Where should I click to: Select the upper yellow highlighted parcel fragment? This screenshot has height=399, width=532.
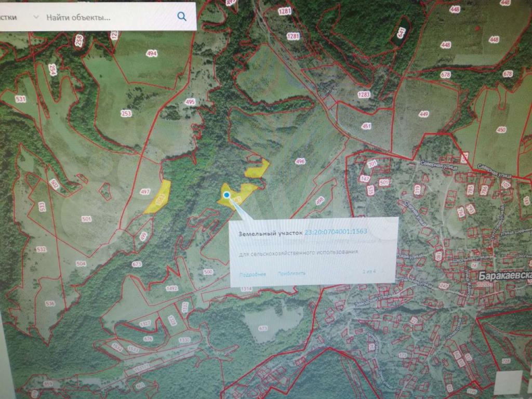257,167
